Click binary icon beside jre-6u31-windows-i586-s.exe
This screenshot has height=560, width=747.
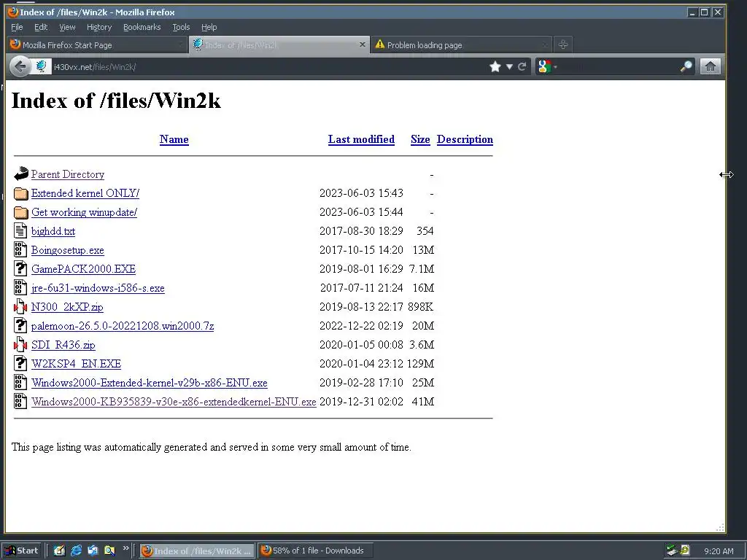click(20, 288)
